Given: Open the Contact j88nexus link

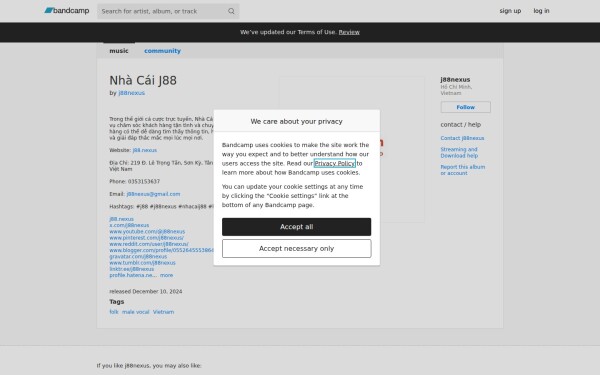Looking at the screenshot, I should [462, 138].
